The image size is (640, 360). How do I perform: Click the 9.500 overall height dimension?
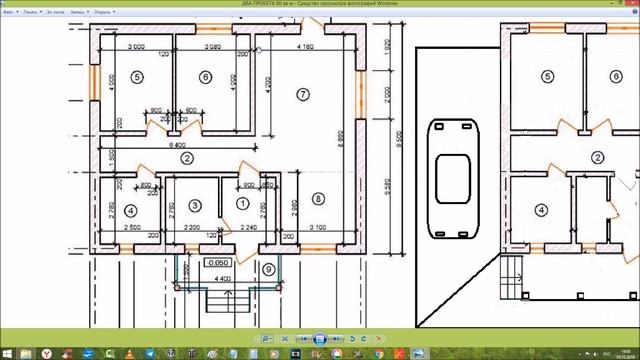click(399, 140)
